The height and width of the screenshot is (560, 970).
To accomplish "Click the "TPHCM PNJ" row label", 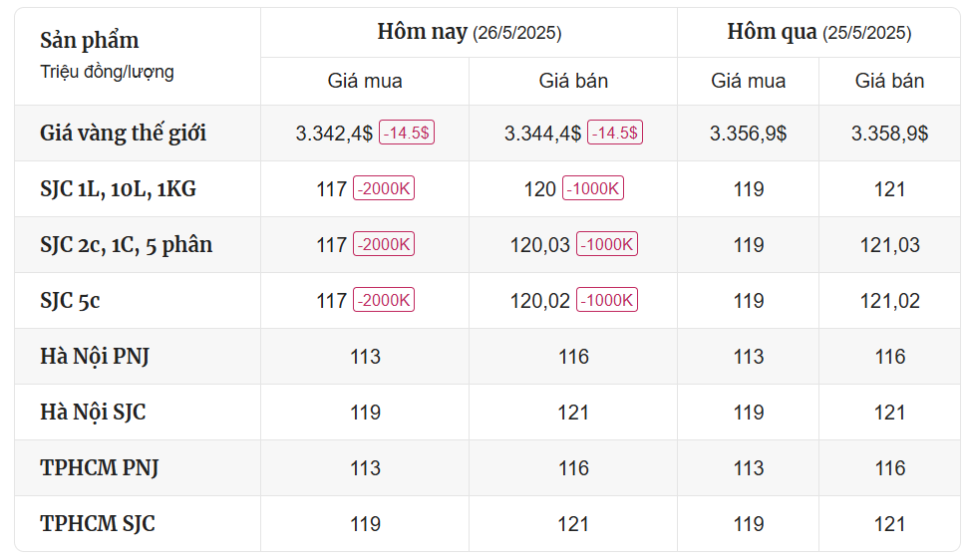I will pyautogui.click(x=99, y=468).
